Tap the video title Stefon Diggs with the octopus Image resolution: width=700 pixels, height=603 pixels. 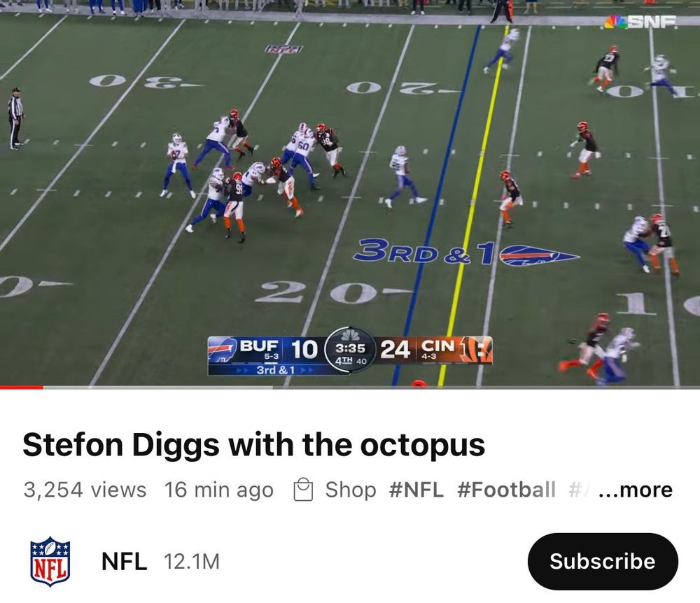tap(253, 445)
